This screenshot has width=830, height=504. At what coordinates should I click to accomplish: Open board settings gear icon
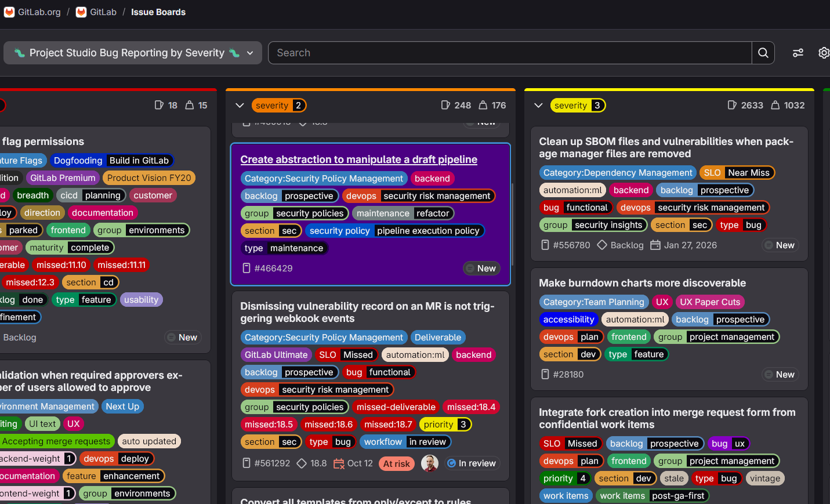[824, 53]
